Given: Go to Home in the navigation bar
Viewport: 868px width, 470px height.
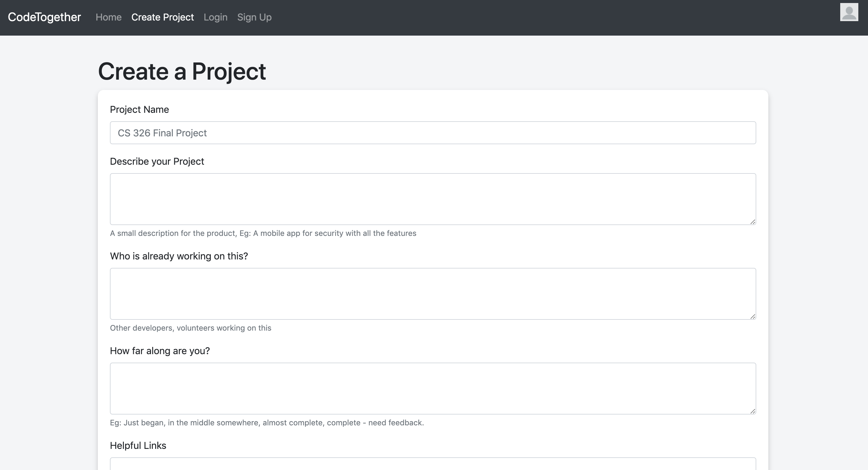Looking at the screenshot, I should pyautogui.click(x=108, y=17).
